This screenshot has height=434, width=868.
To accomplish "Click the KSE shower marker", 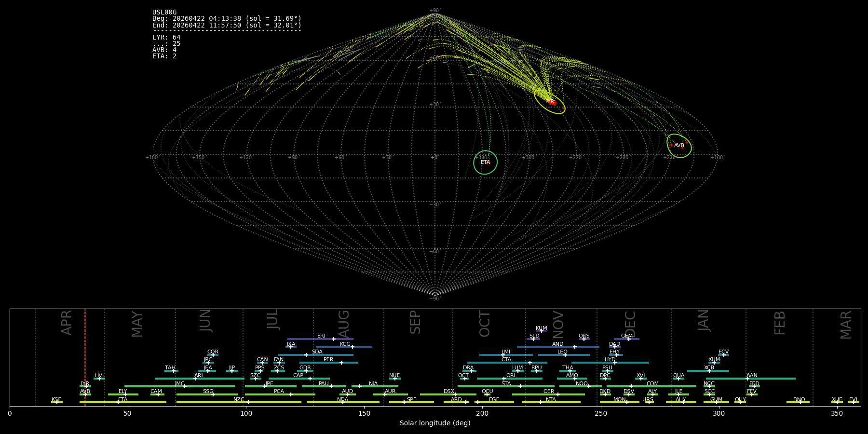I will 56,402.
